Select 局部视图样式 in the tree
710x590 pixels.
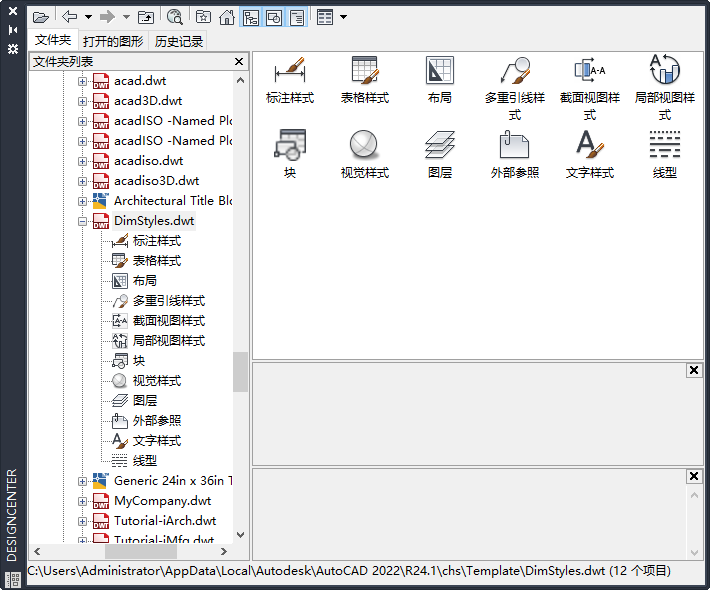tap(169, 341)
